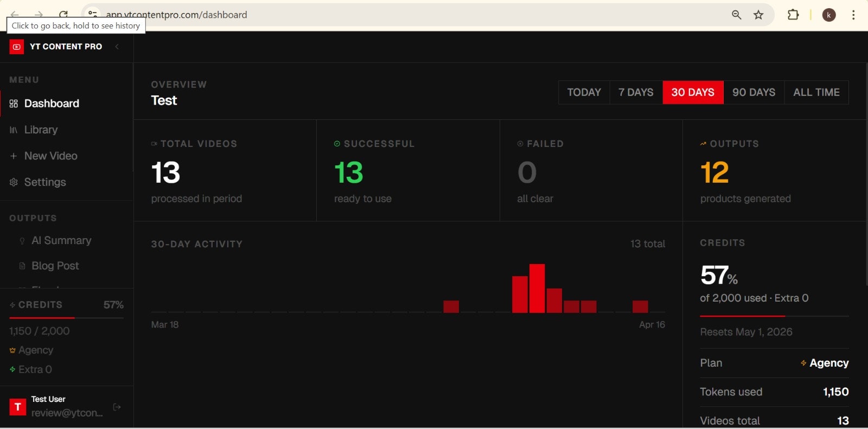The height and width of the screenshot is (429, 868).
Task: Click the Outputs trend arrow icon
Action: [703, 144]
